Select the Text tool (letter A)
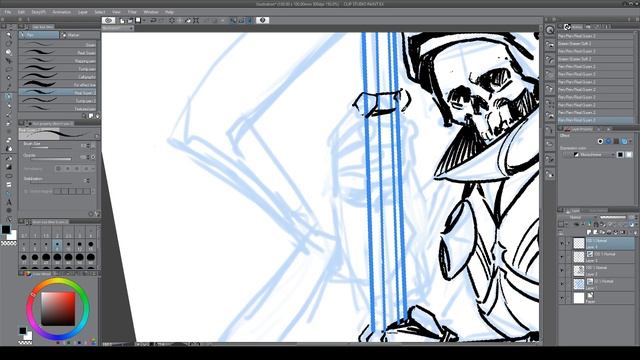This screenshot has height=360, width=640. tap(9, 202)
